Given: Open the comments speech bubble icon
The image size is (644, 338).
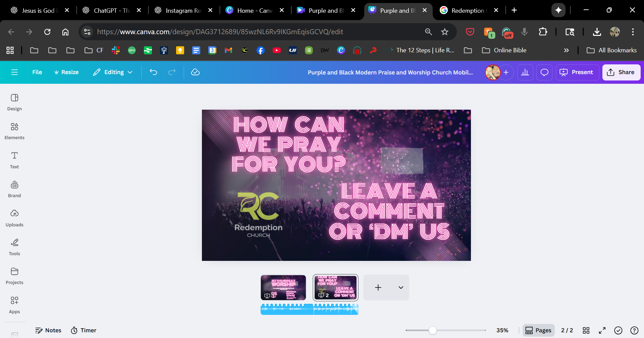Looking at the screenshot, I should pos(544,72).
